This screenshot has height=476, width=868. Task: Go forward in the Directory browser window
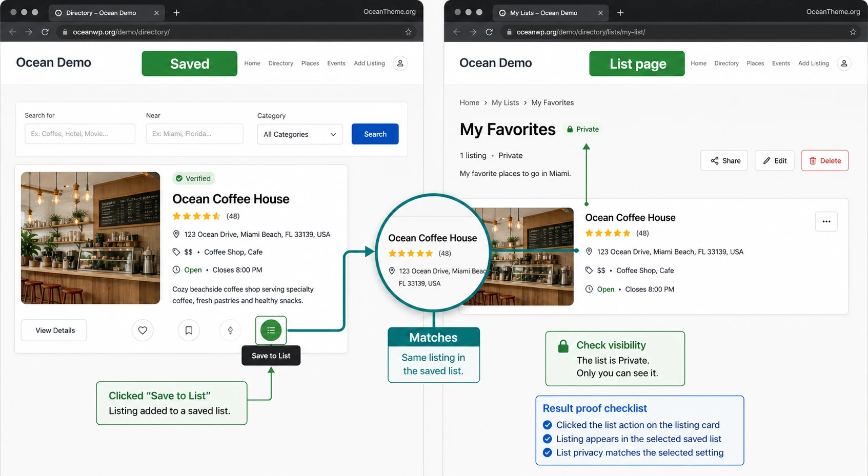click(29, 32)
